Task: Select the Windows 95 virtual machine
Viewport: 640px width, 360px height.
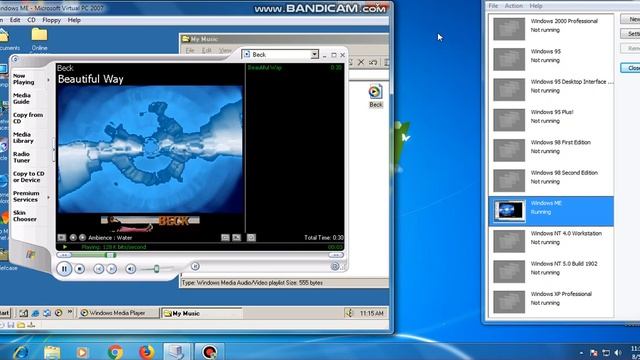Action: pos(551,59)
